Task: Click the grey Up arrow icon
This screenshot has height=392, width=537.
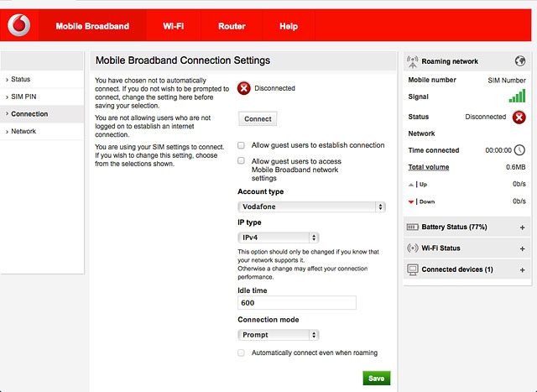Action: click(411, 185)
